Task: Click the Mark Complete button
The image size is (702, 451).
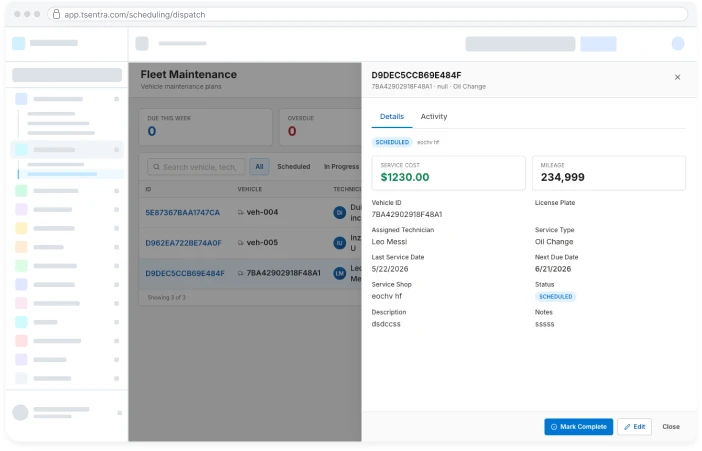Action: pos(578,427)
